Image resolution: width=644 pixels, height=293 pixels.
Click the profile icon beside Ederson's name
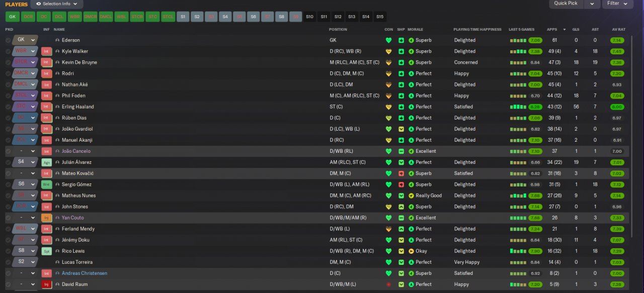[57, 40]
